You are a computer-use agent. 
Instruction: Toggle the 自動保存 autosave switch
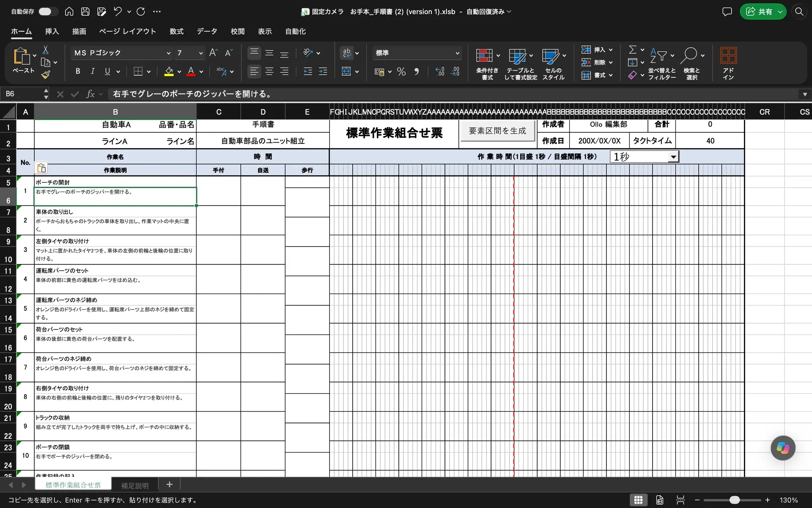48,11
